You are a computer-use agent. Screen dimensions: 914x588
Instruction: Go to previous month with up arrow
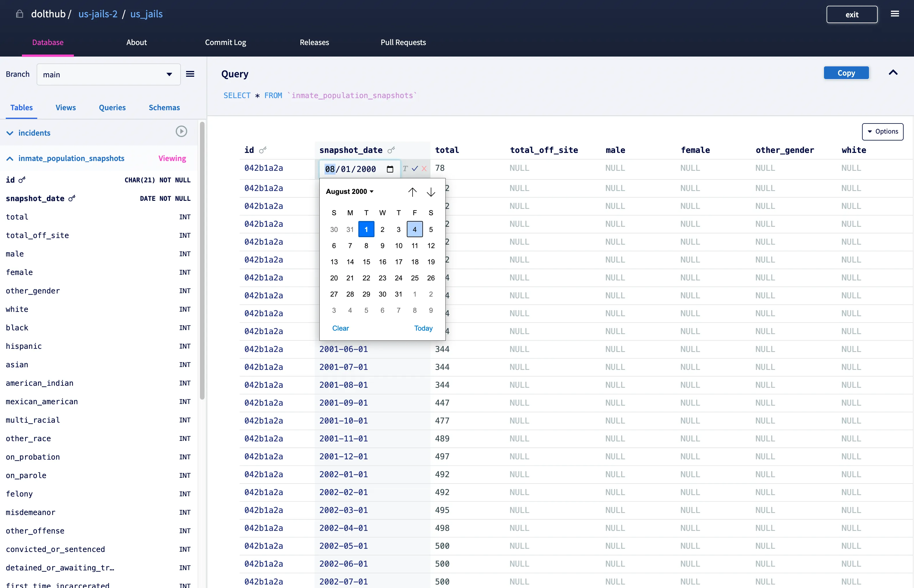point(412,192)
